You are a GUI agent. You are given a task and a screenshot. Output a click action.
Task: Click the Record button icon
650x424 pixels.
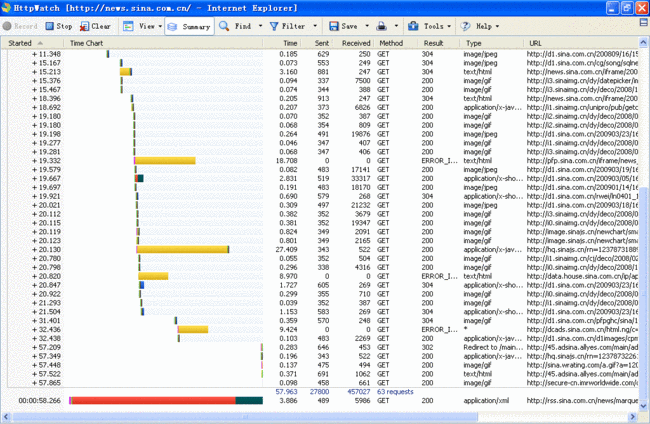(x=7, y=26)
